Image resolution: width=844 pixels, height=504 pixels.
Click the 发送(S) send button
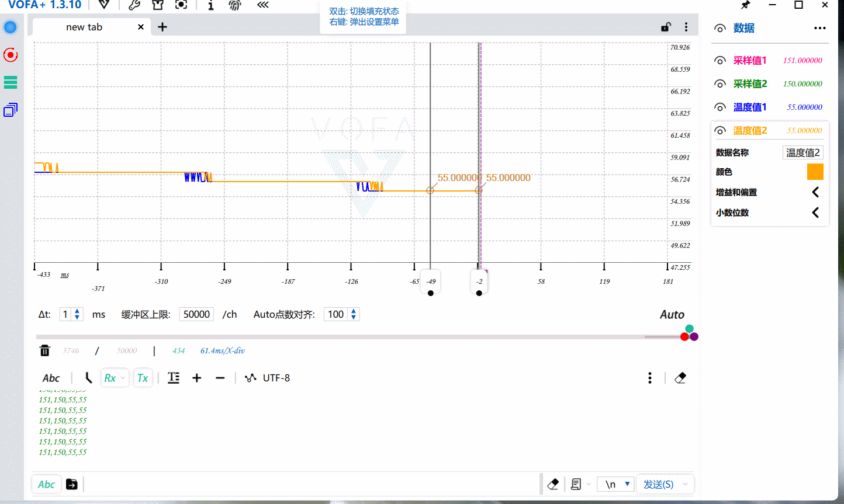pos(658,484)
